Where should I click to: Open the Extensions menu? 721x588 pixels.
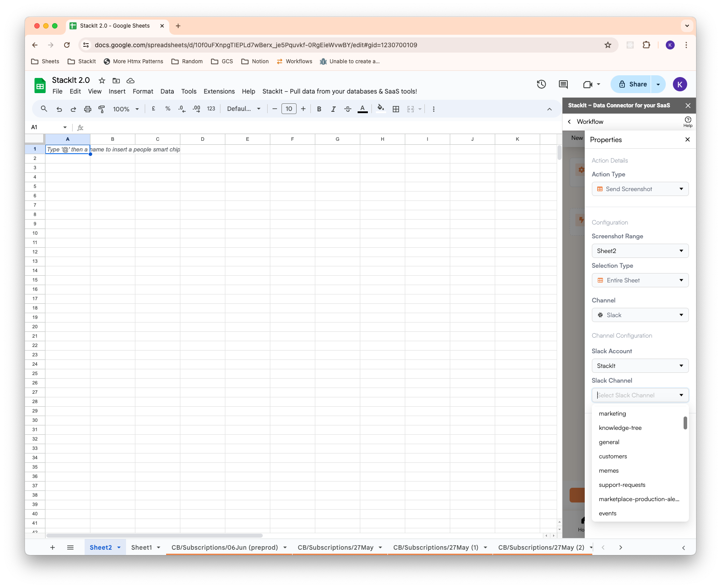click(x=219, y=91)
